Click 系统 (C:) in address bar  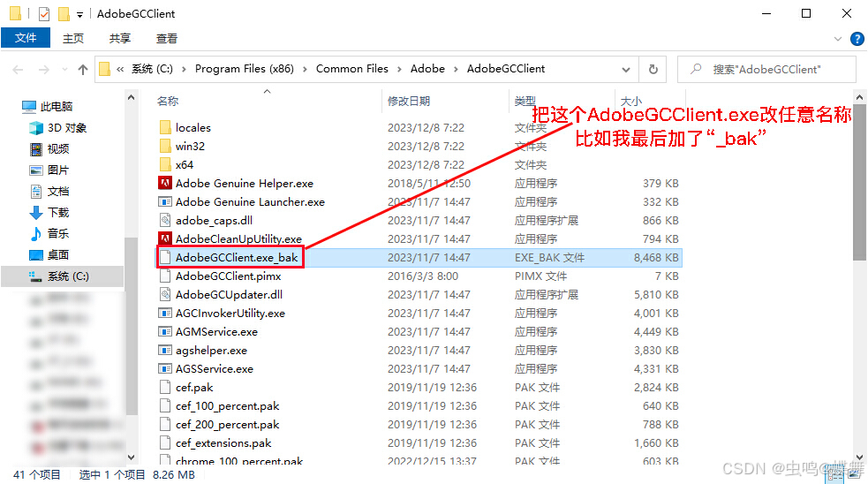coord(152,69)
